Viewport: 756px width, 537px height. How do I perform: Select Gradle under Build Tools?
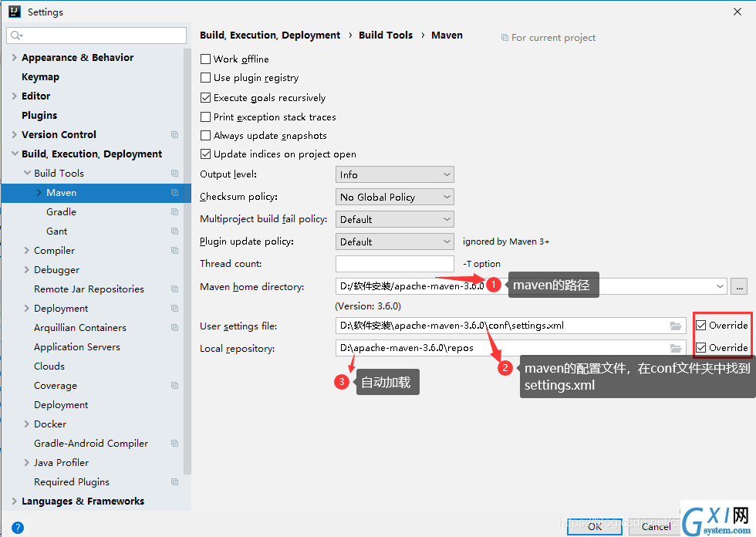coord(61,211)
